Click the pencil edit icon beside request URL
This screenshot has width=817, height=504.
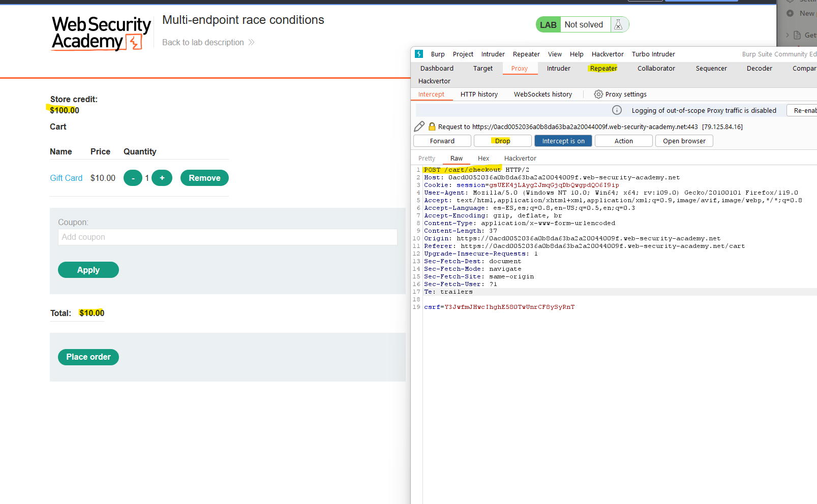(x=419, y=127)
